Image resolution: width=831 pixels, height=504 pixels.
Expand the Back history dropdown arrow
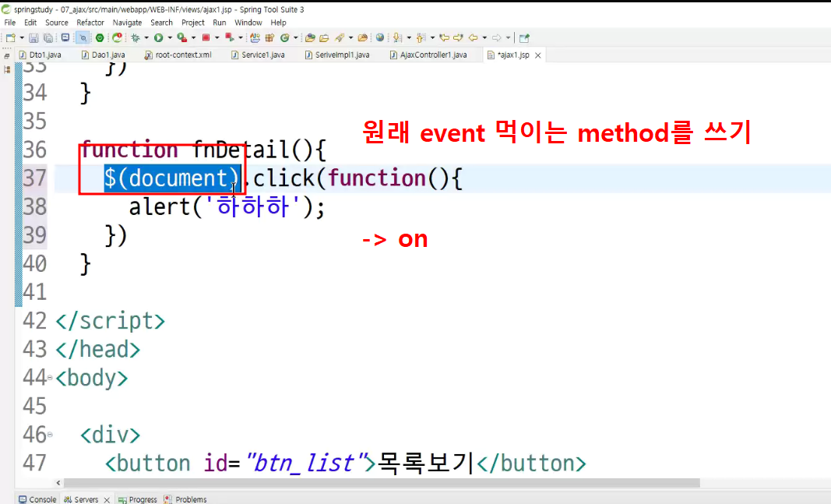(x=484, y=37)
